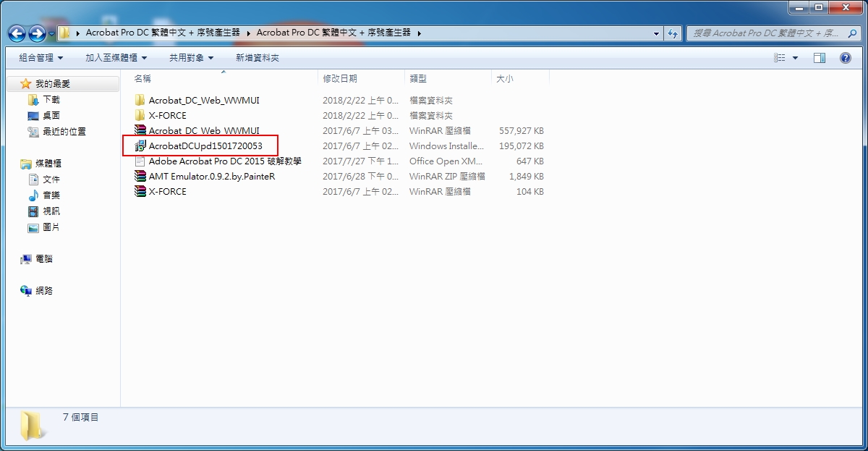Click the 桌面 monitor icon
The width and height of the screenshot is (868, 451).
point(33,116)
